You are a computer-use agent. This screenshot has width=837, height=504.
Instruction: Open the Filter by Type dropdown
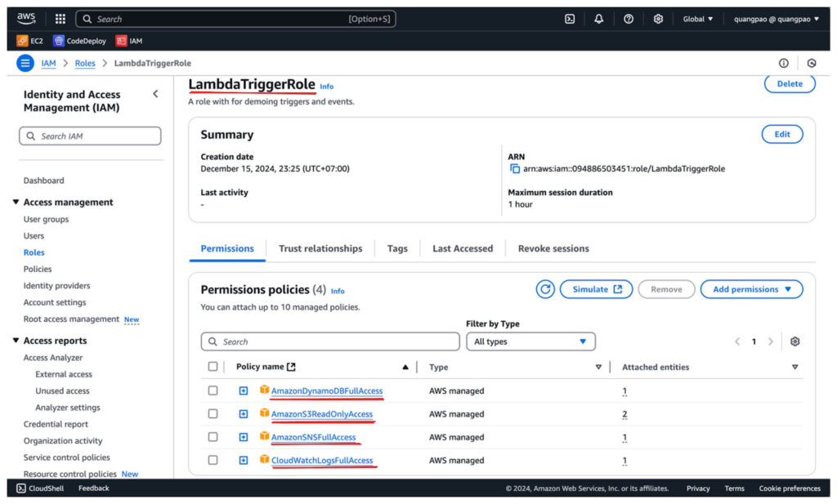[x=530, y=341]
